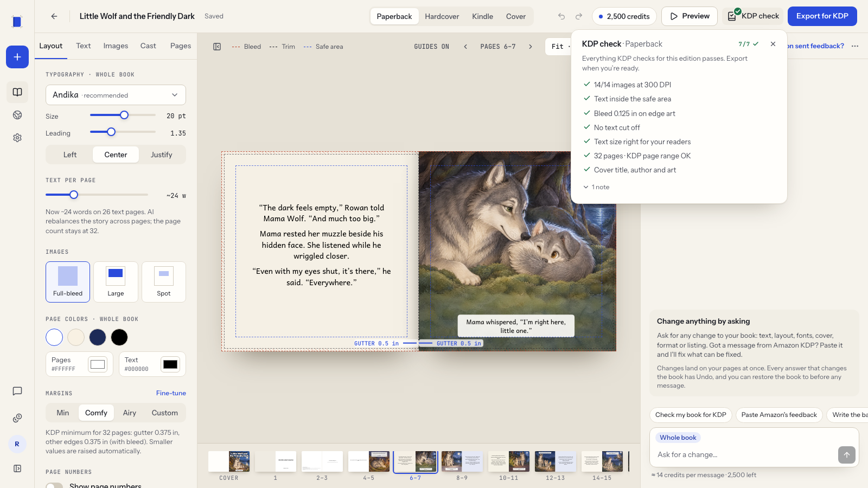
Task: Click the Preview button
Action: point(690,16)
